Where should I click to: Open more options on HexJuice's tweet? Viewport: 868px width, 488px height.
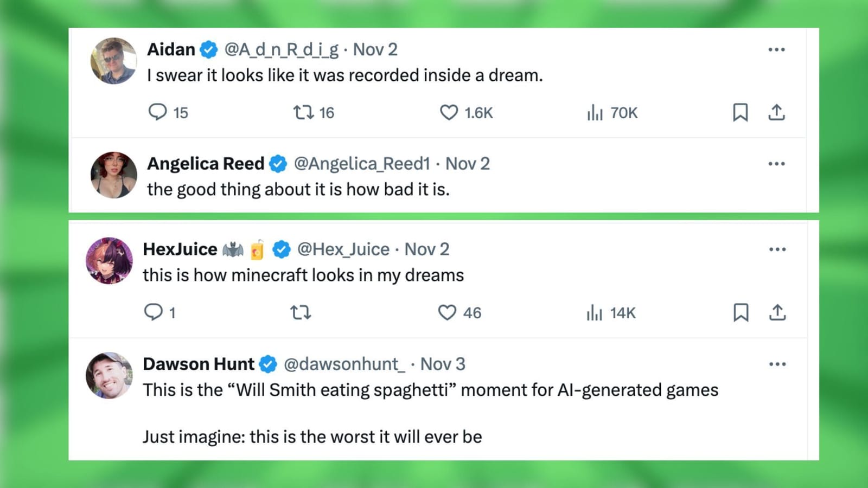(x=777, y=249)
